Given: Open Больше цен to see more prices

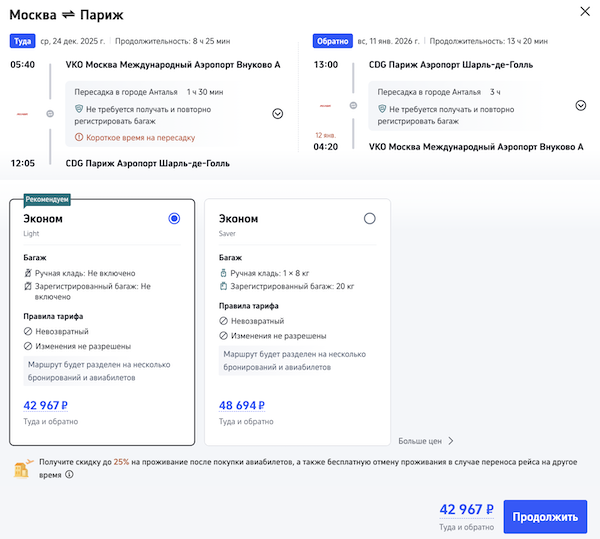Looking at the screenshot, I should point(426,440).
